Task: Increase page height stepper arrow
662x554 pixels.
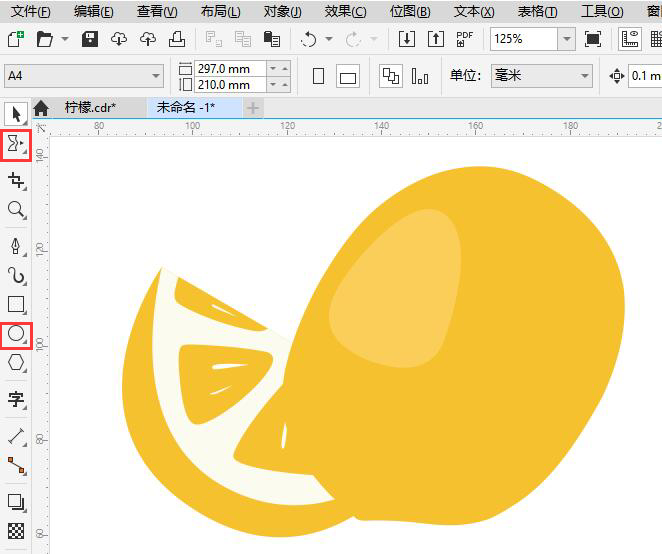Action: [x=285, y=85]
